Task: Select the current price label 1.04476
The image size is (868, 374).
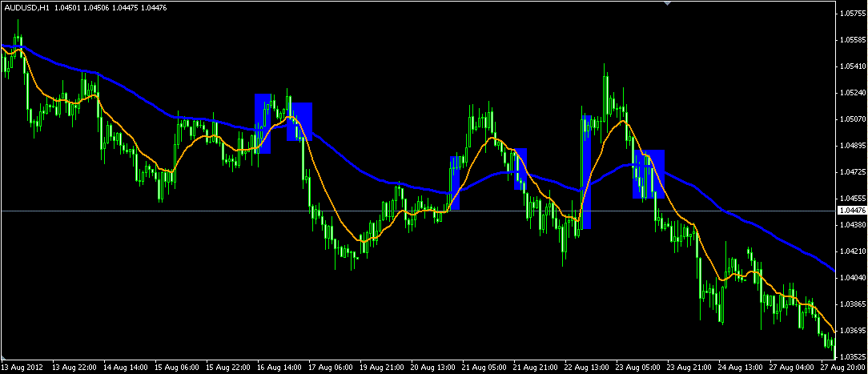Action: pos(851,211)
